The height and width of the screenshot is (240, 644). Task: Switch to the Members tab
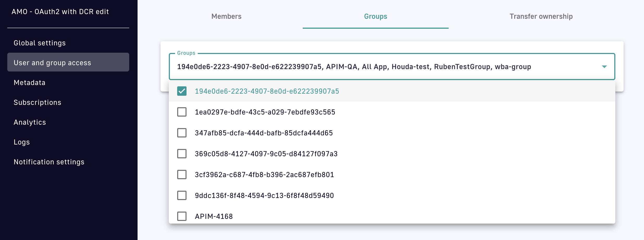(x=226, y=16)
